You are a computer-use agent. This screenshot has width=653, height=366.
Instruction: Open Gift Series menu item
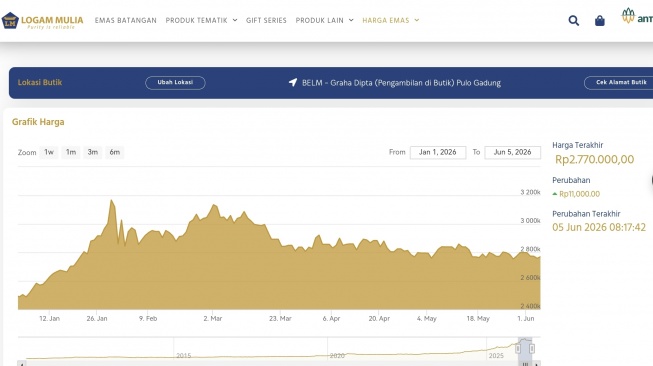click(266, 20)
